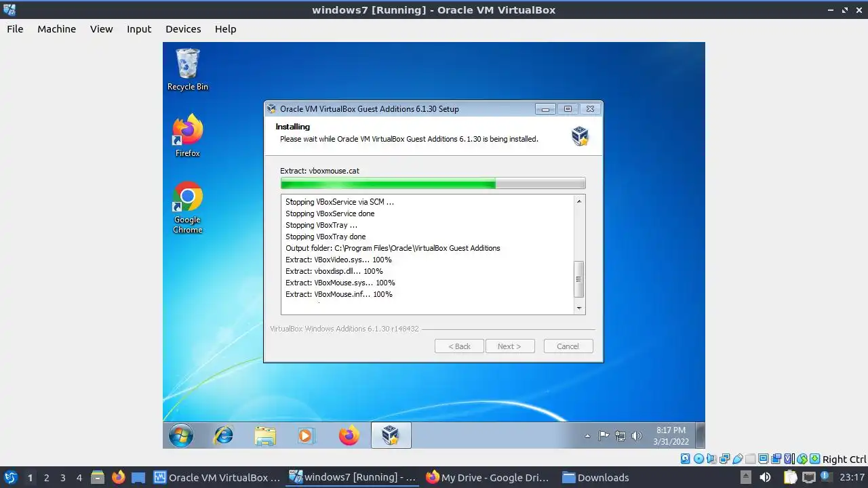Click the hard disk activity status icon
This screenshot has width=868, height=488.
coord(686,459)
